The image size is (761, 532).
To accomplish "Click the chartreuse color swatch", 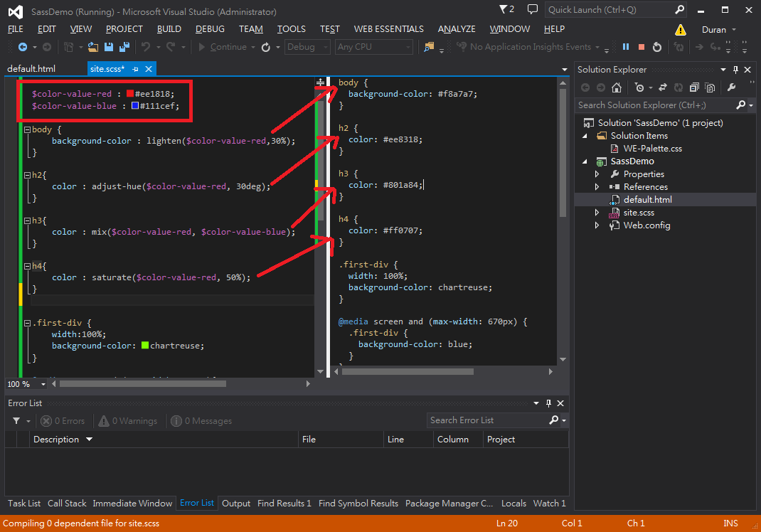I will click(x=144, y=345).
